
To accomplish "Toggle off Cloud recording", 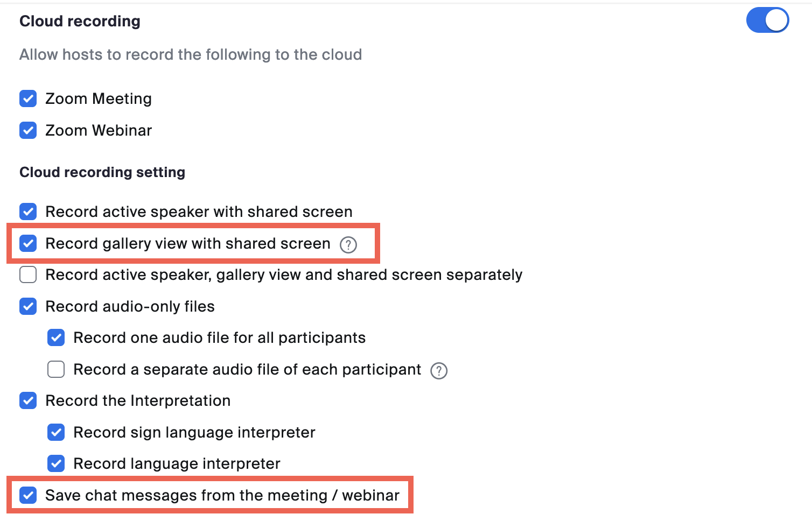I will point(767,20).
